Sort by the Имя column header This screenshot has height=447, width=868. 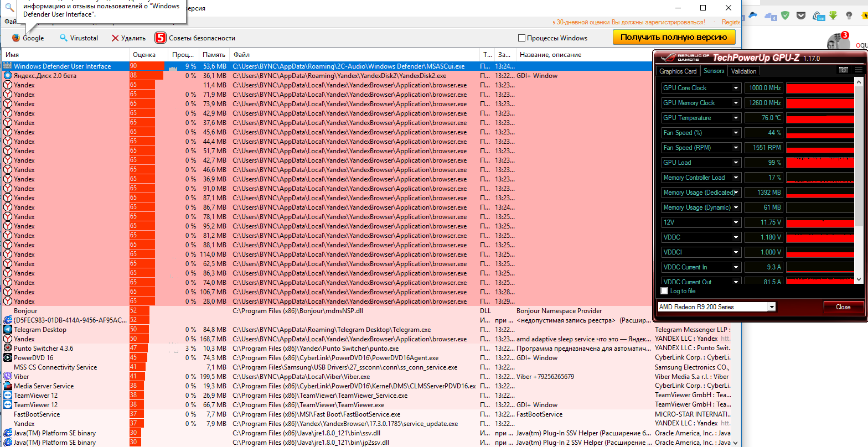(65, 55)
